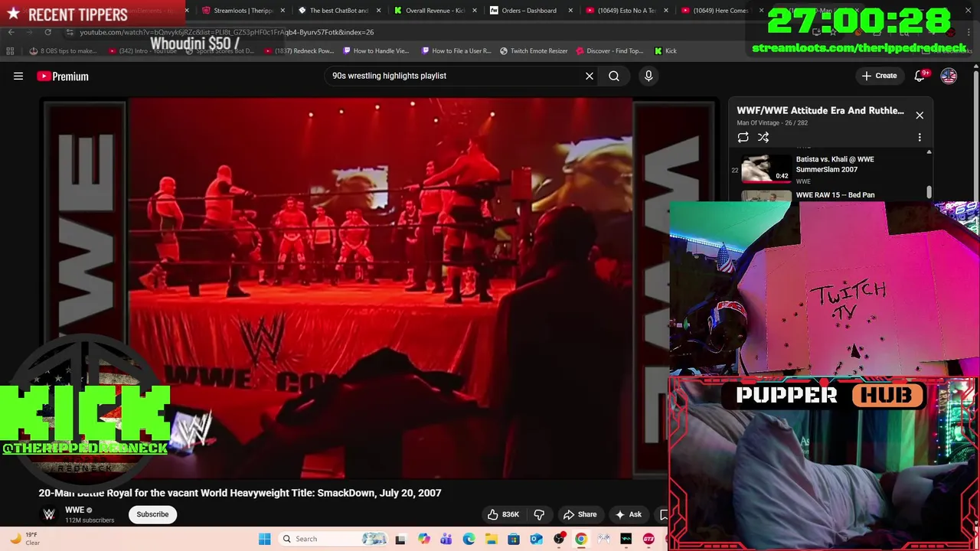Open Microsoft Teams on the taskbar

pos(446,539)
